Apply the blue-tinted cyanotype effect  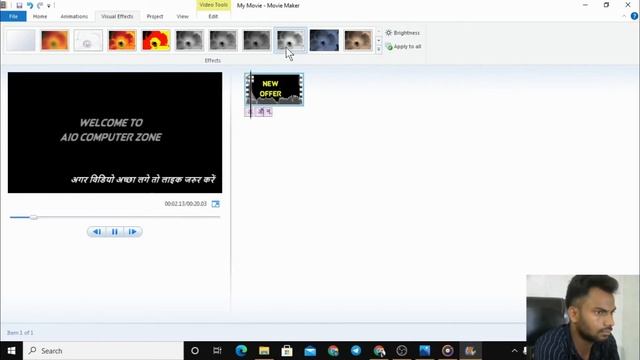coord(324,40)
